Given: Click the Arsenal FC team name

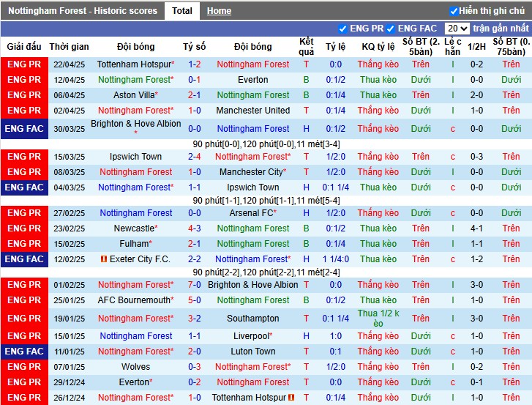Looking at the screenshot, I should pos(251,213).
